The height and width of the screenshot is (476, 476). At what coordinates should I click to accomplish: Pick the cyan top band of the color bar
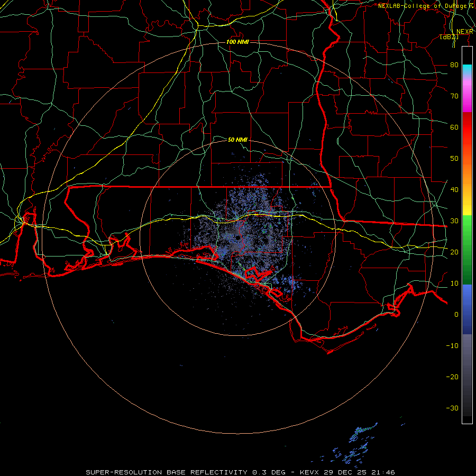click(467, 69)
